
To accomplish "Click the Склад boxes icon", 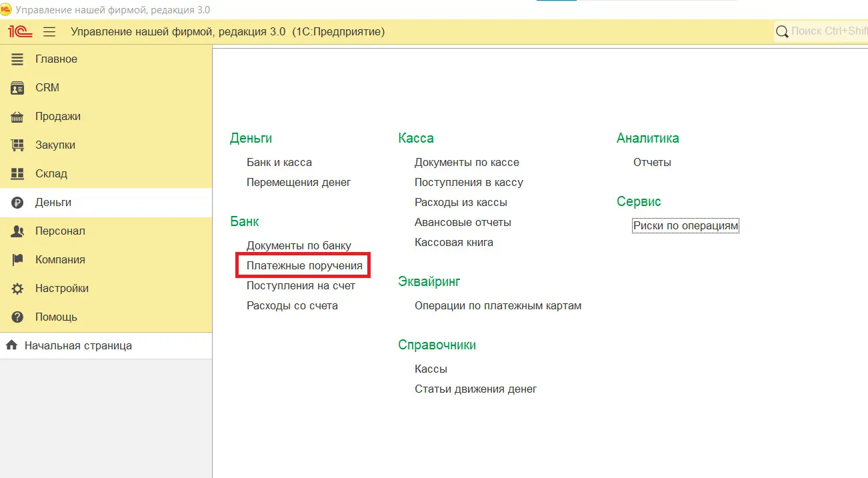I will [x=18, y=174].
